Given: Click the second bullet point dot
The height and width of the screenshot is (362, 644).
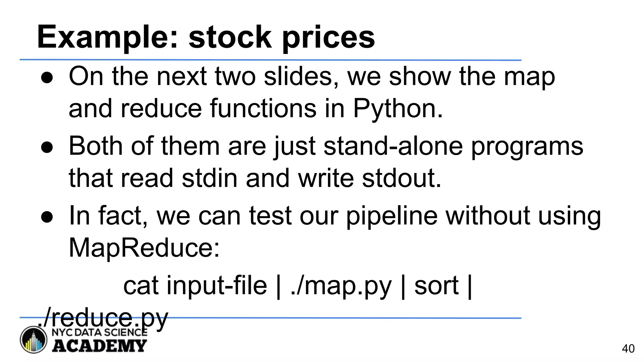Looking at the screenshot, I should tap(47, 148).
